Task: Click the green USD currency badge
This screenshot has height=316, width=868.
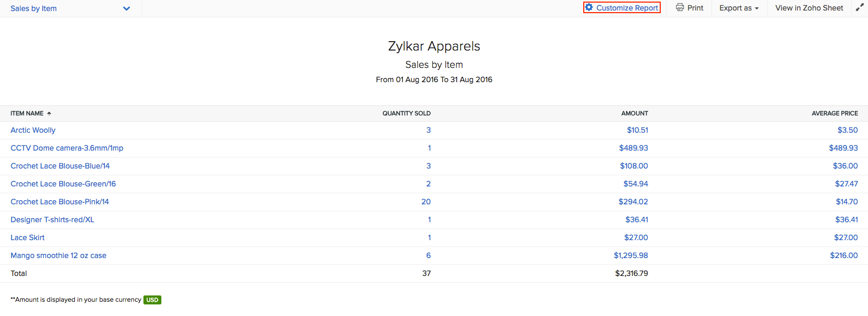Action: pos(152,300)
